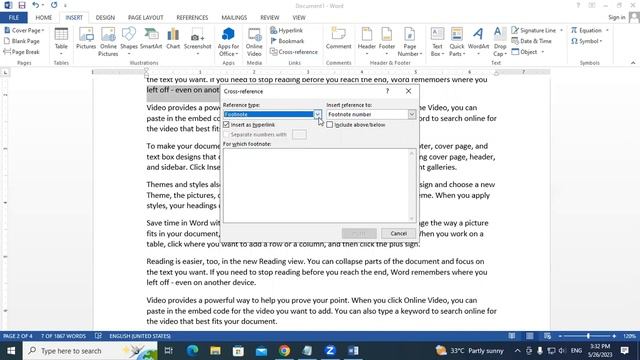Open the Footer gallery

[x=387, y=42]
